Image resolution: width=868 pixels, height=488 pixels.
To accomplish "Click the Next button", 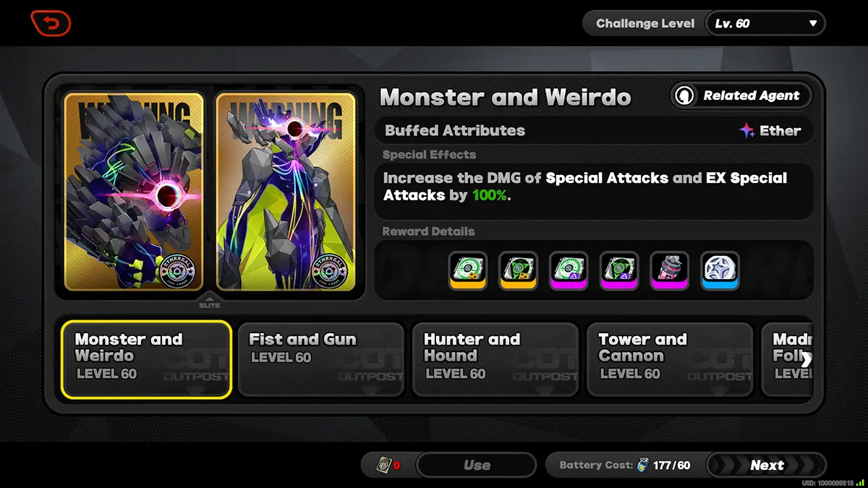I will [767, 465].
